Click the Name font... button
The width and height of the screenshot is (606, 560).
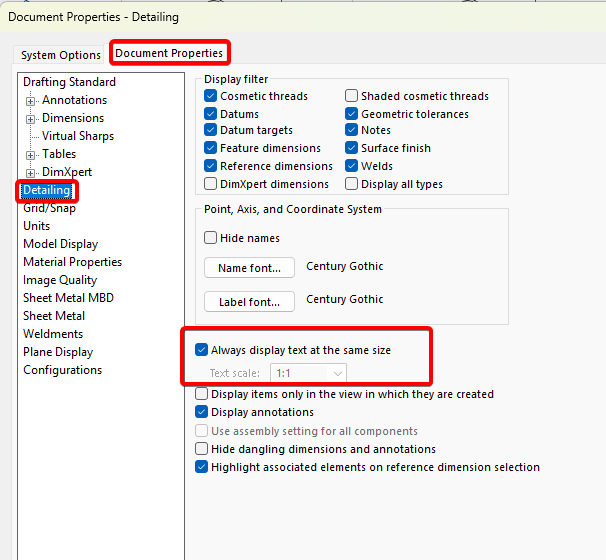pos(249,268)
